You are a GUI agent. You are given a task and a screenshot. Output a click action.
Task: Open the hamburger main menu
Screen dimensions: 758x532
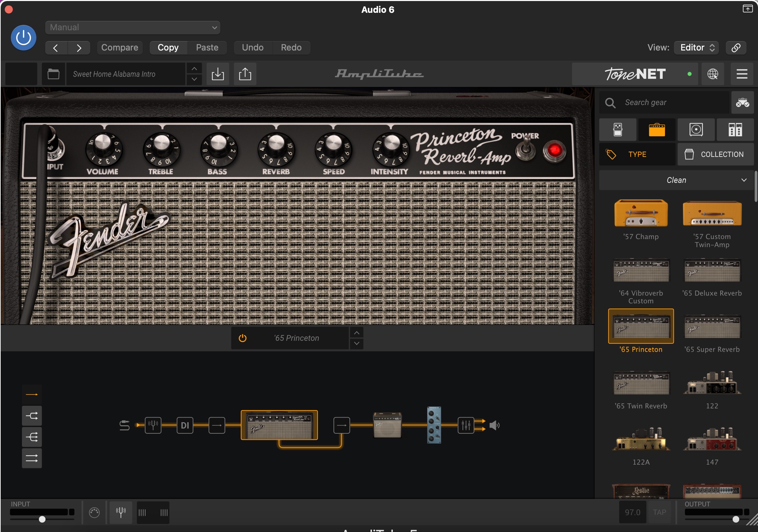(x=742, y=74)
